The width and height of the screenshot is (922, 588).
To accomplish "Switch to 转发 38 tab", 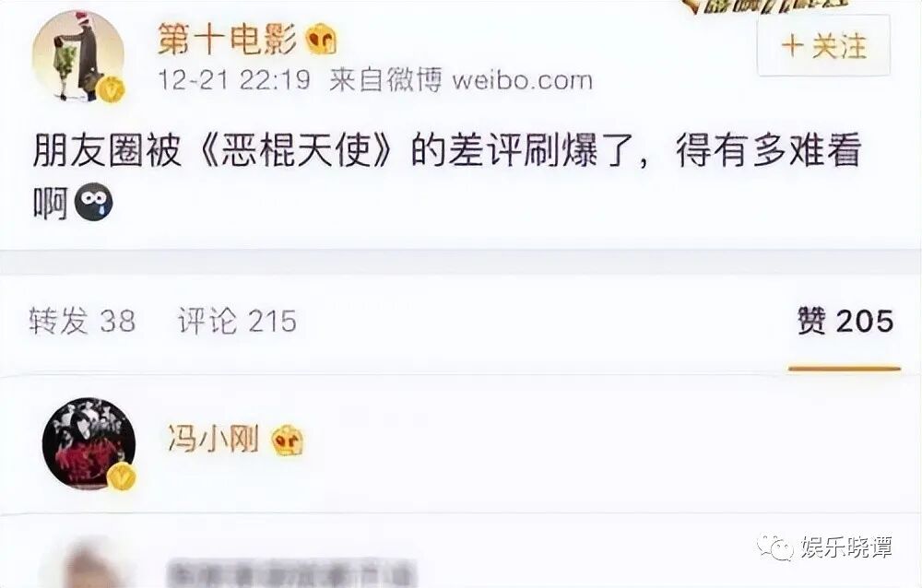I will point(82,321).
